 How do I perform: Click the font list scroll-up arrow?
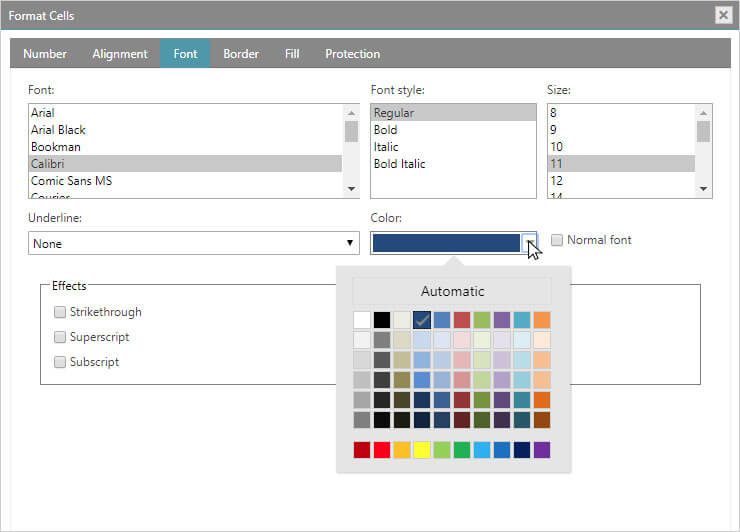351,113
